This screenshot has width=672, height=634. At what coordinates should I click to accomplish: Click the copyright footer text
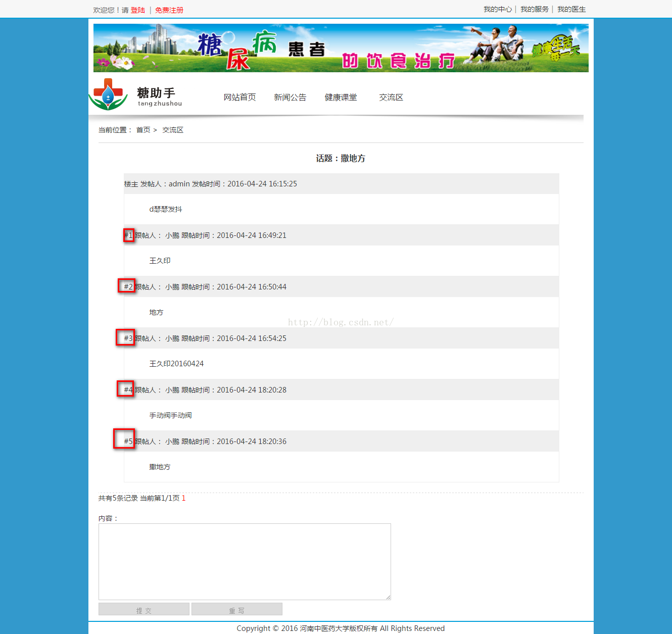(341, 628)
